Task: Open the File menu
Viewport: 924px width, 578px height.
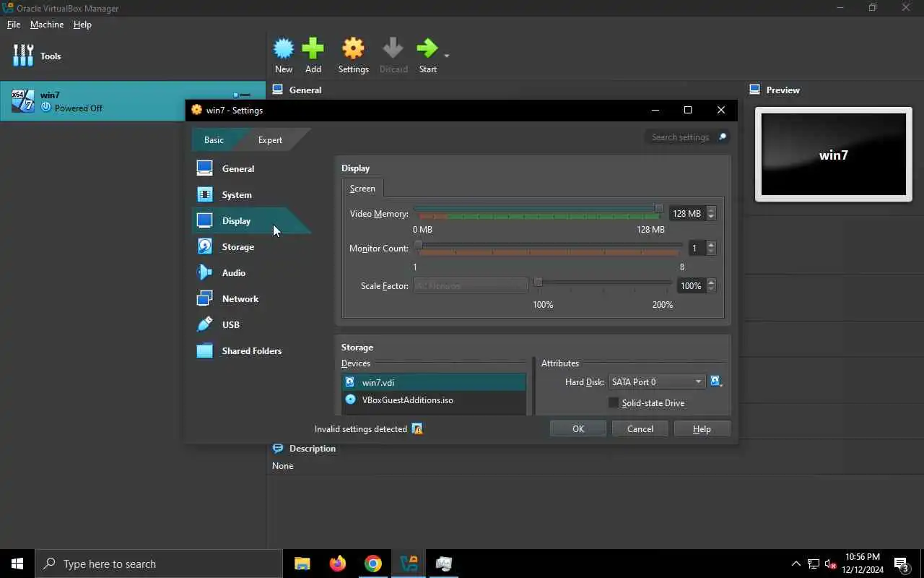Action: pyautogui.click(x=14, y=24)
